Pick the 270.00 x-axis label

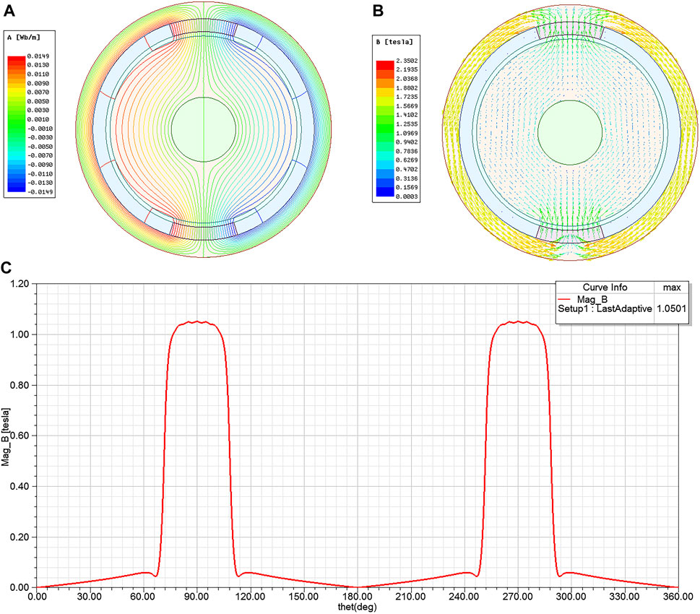point(518,597)
